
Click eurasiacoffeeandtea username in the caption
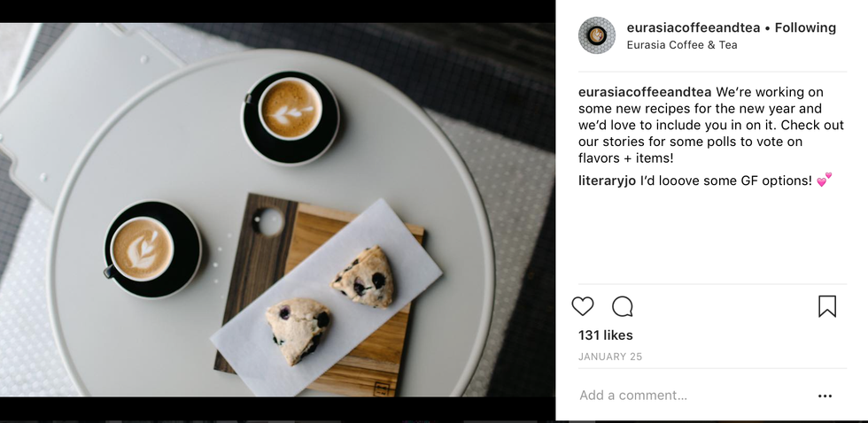[645, 92]
